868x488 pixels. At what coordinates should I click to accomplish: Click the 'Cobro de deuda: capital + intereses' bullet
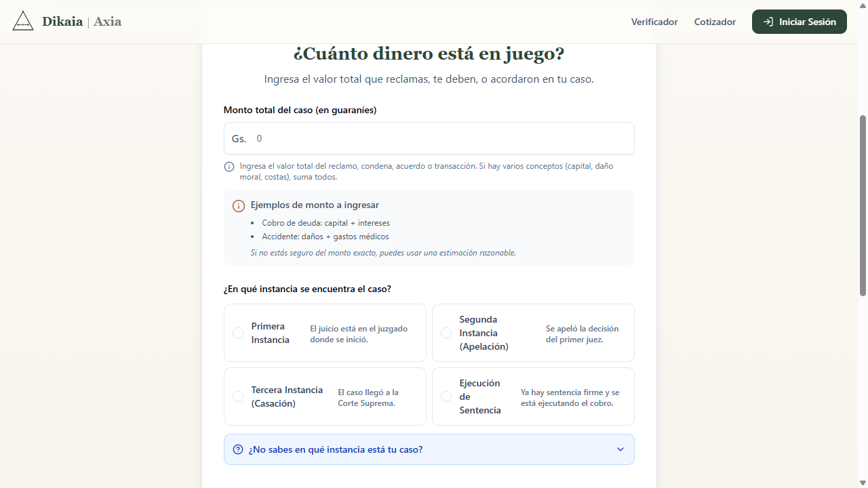325,223
